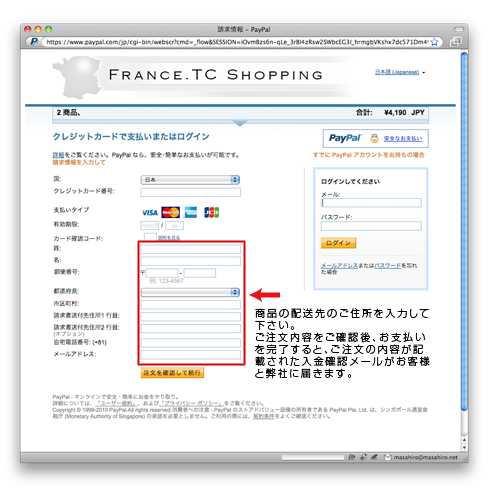Click the 詳細 link under the heading
The image size is (500, 500).
pos(58,155)
